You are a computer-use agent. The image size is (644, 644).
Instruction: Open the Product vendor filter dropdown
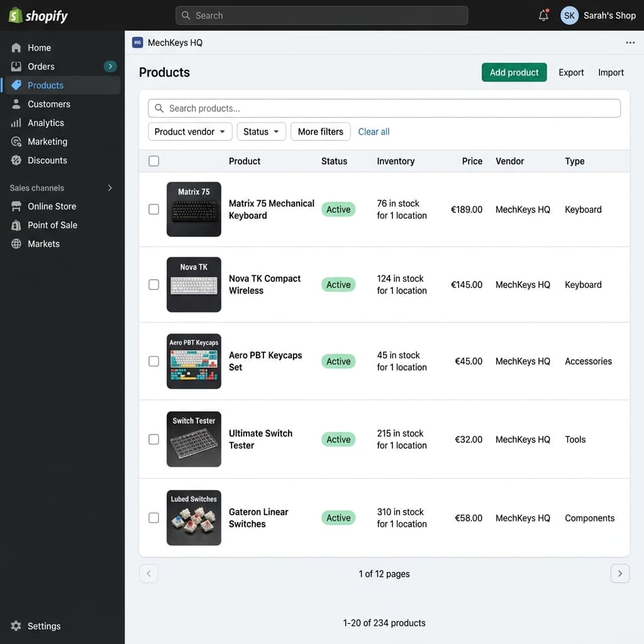click(190, 131)
